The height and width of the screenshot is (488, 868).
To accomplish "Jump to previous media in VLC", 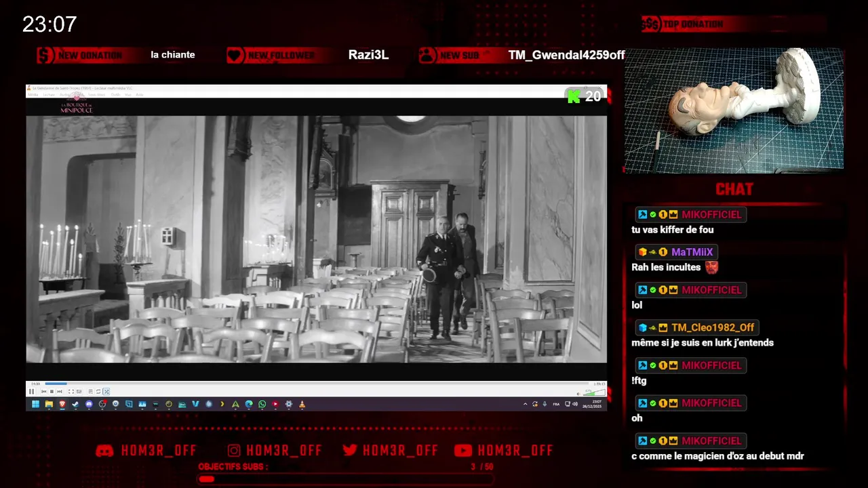I will 44,391.
